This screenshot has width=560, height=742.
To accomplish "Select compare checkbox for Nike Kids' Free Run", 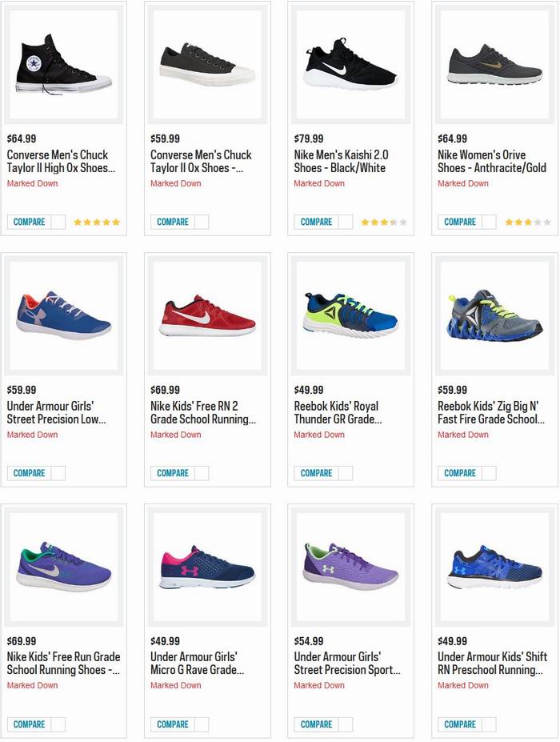I will [58, 724].
